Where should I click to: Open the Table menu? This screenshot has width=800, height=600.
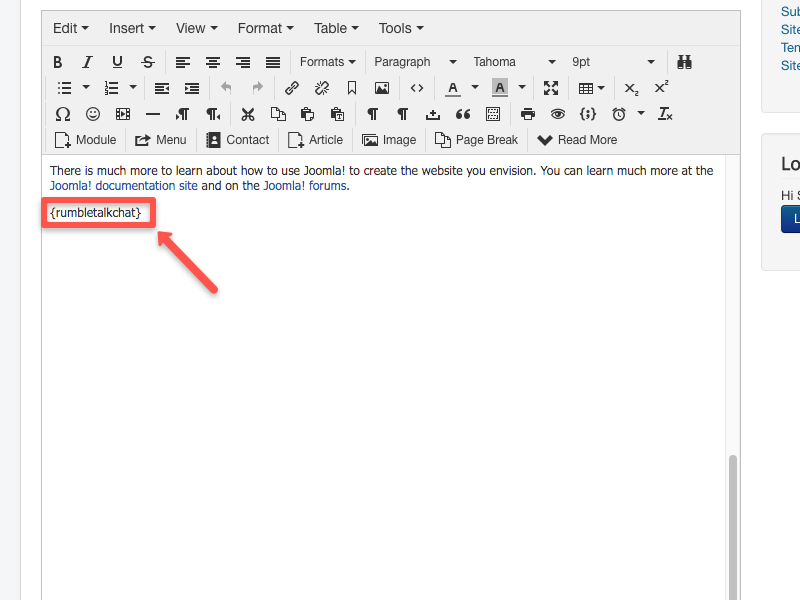(335, 28)
